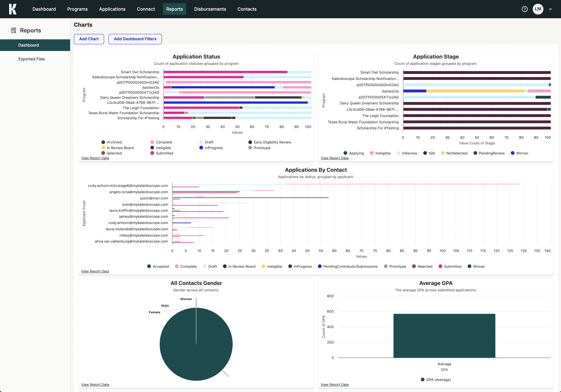Click Add Dashboard Filters button
The height and width of the screenshot is (392, 561).
click(135, 39)
